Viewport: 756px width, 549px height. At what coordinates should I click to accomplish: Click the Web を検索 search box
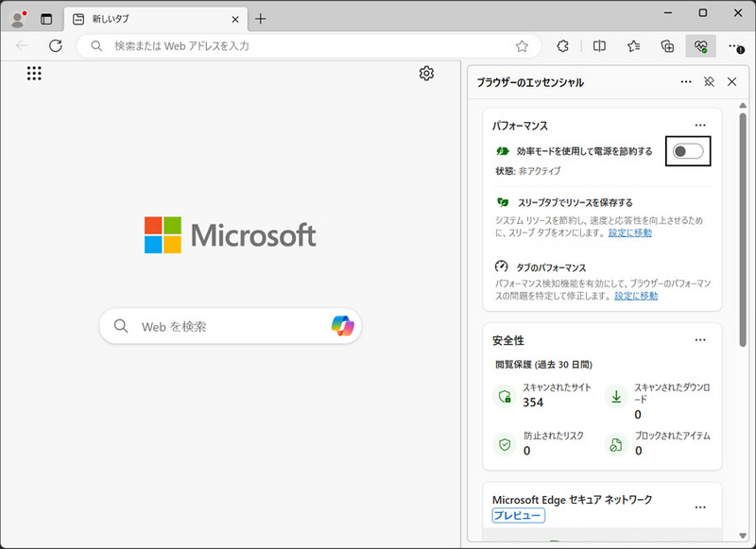click(x=231, y=326)
